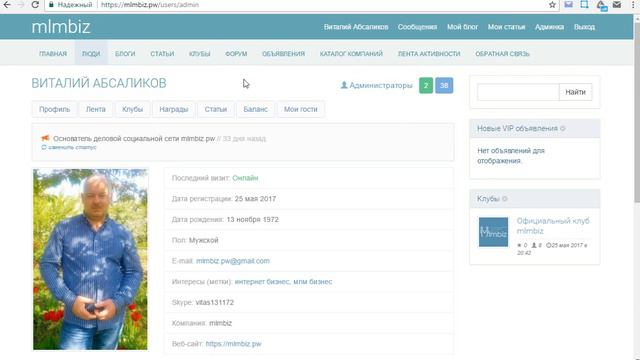Open ФОРУМ menu item
Viewport: 640px width, 360px height.
pos(236,53)
